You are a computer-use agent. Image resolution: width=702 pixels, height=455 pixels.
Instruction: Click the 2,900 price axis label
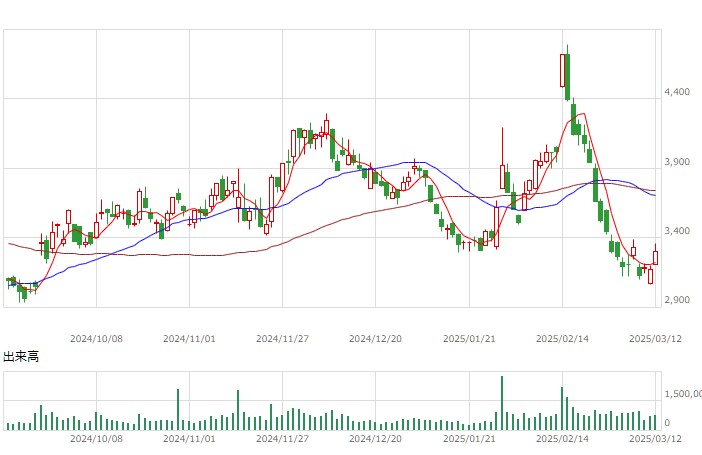click(x=677, y=300)
